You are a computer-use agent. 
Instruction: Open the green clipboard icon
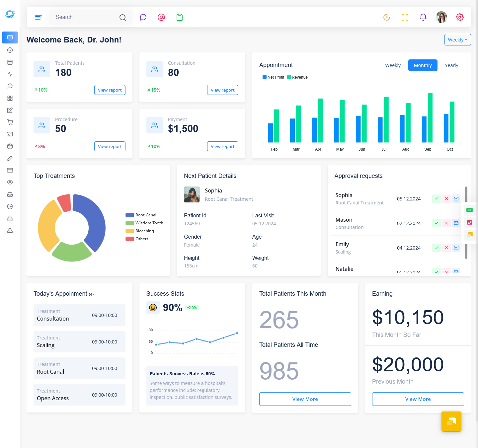click(x=180, y=17)
